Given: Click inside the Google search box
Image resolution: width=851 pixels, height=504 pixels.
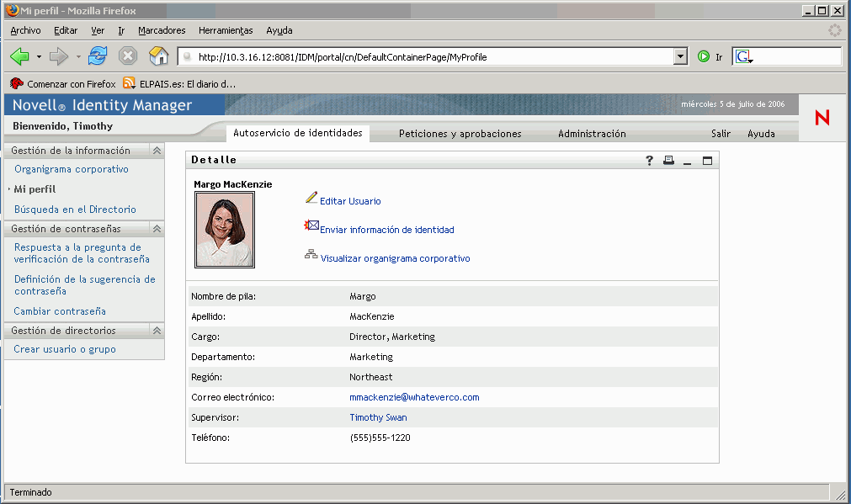Looking at the screenshot, I should point(795,57).
